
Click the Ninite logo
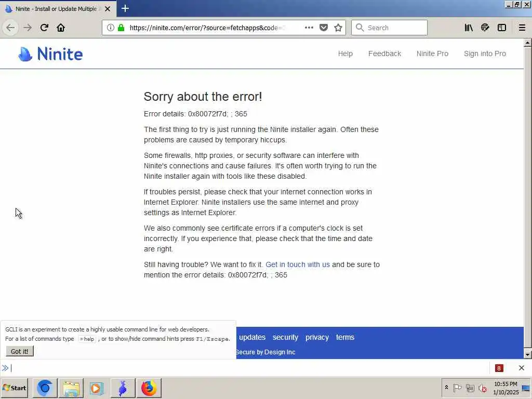(x=50, y=54)
